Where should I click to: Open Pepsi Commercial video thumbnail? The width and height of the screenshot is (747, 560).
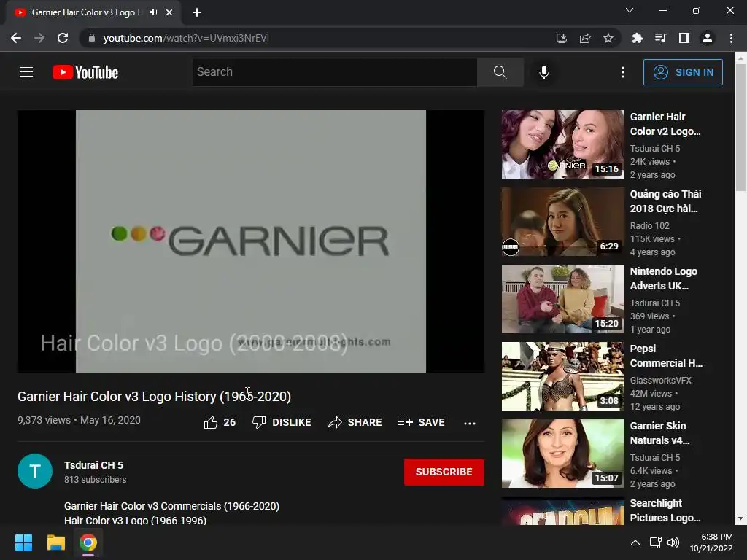(x=562, y=376)
